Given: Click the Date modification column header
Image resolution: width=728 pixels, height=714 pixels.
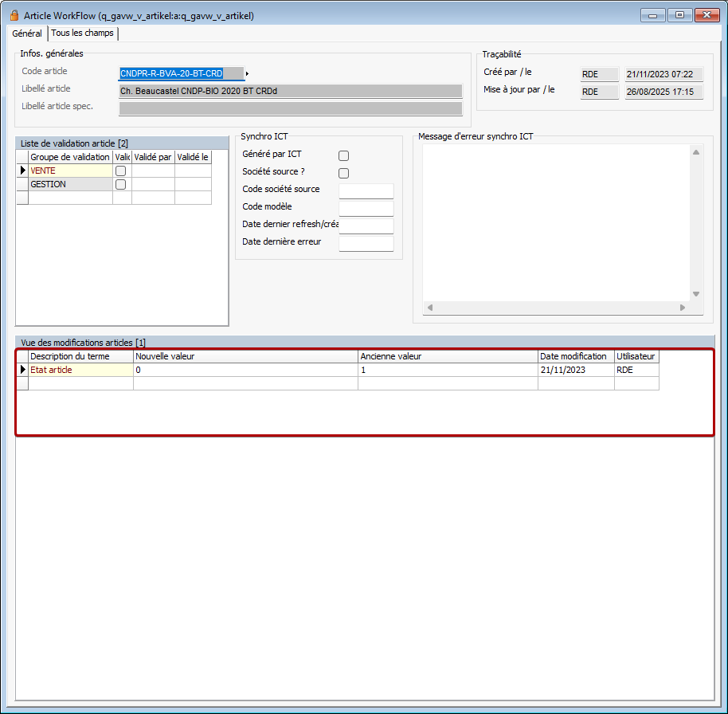Looking at the screenshot, I should [x=575, y=356].
